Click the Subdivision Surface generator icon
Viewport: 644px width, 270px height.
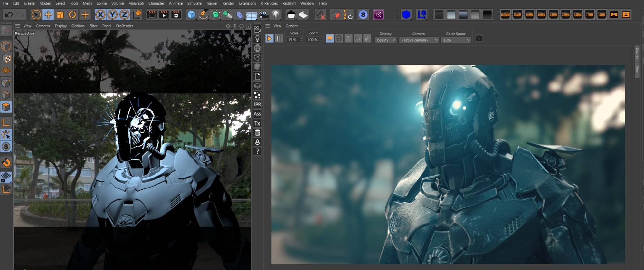pyautogui.click(x=215, y=14)
